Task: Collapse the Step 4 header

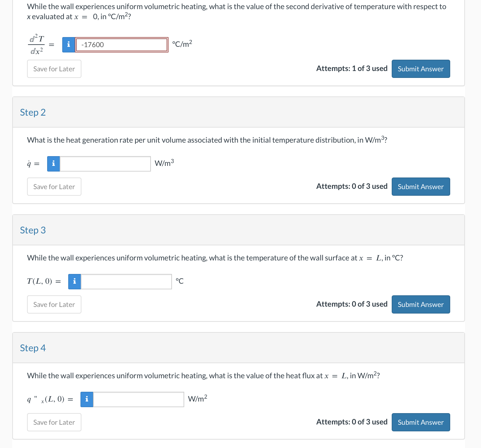Action: (239, 348)
